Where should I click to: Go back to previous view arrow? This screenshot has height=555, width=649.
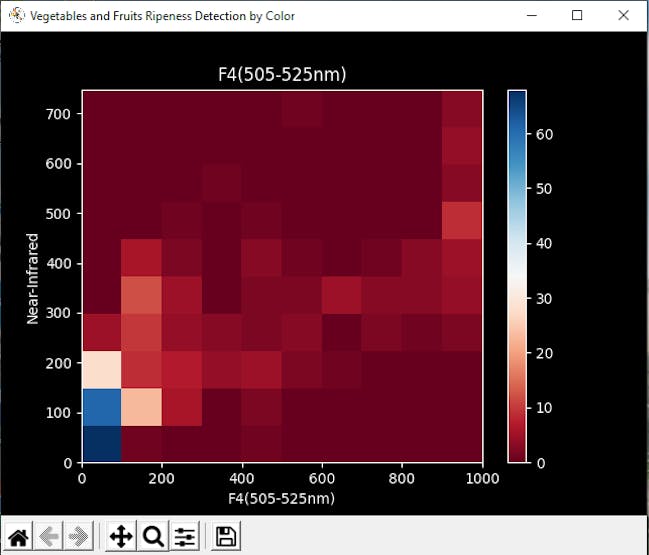click(x=49, y=537)
